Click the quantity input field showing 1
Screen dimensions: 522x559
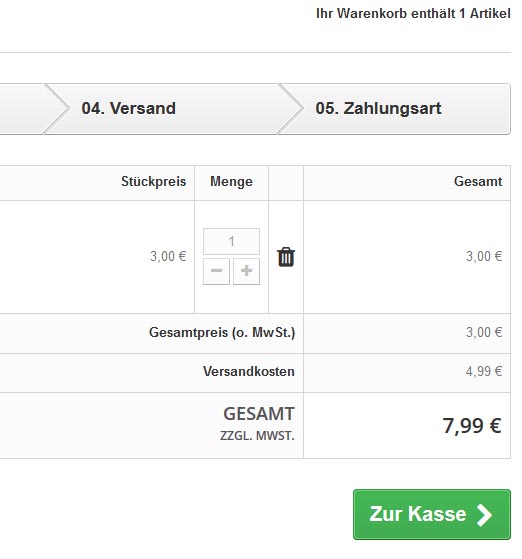[231, 241]
